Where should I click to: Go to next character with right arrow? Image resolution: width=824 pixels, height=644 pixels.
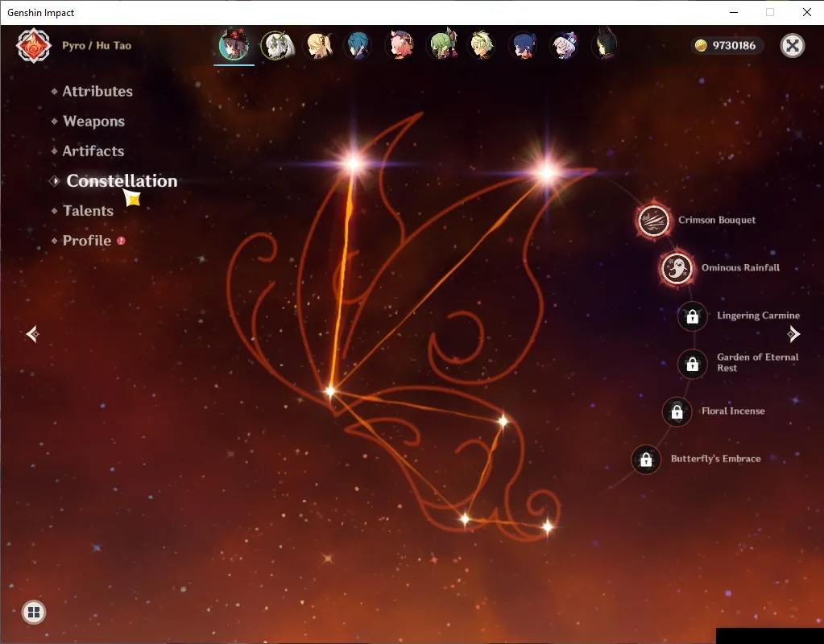[793, 333]
